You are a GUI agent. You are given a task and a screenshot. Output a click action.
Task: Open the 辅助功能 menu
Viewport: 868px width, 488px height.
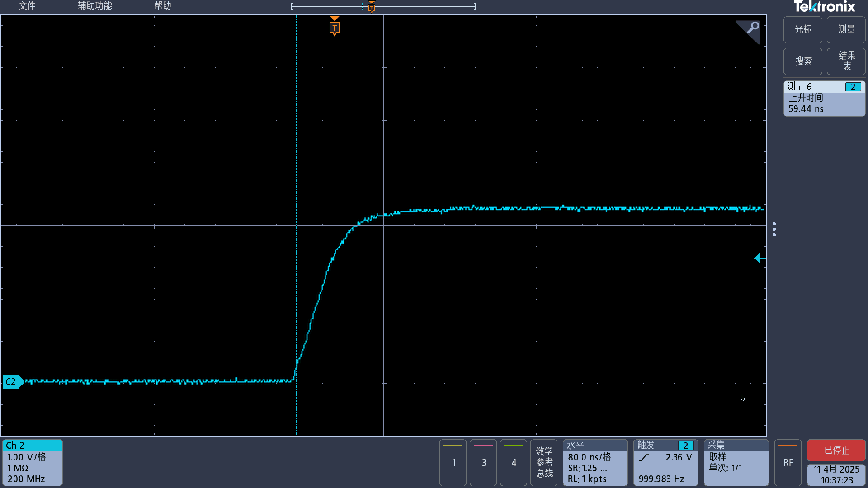click(94, 6)
